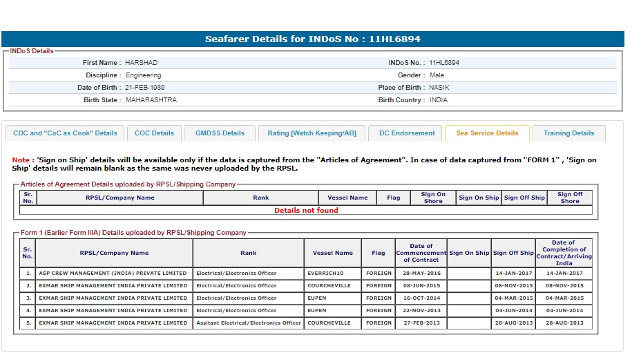Click the blue Seafarer Details title banner
The width and height of the screenshot is (641, 364).
pyautogui.click(x=312, y=39)
